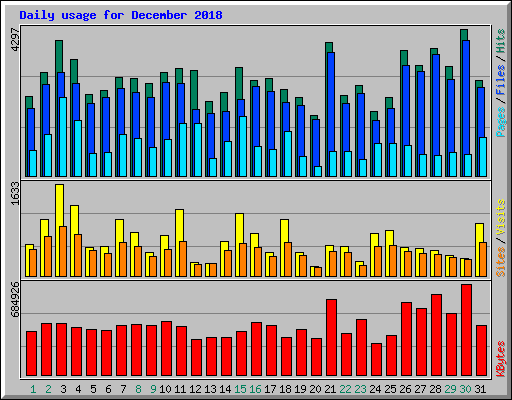Screen dimensions: 512x400
Task: Click day label 20 on the x-axis
Action: pyautogui.click(x=315, y=389)
